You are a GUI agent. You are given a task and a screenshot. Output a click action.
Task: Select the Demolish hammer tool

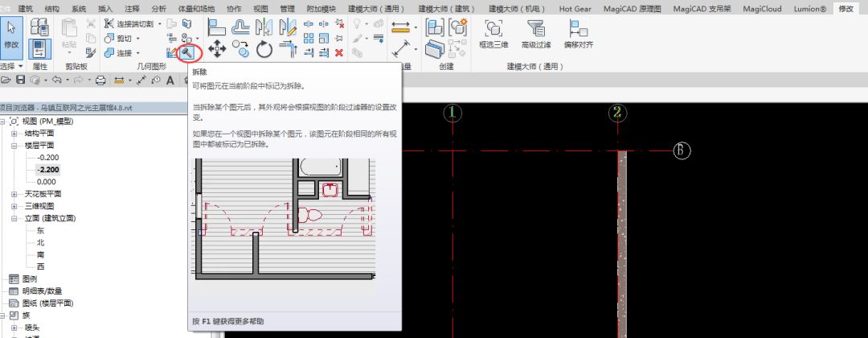189,52
